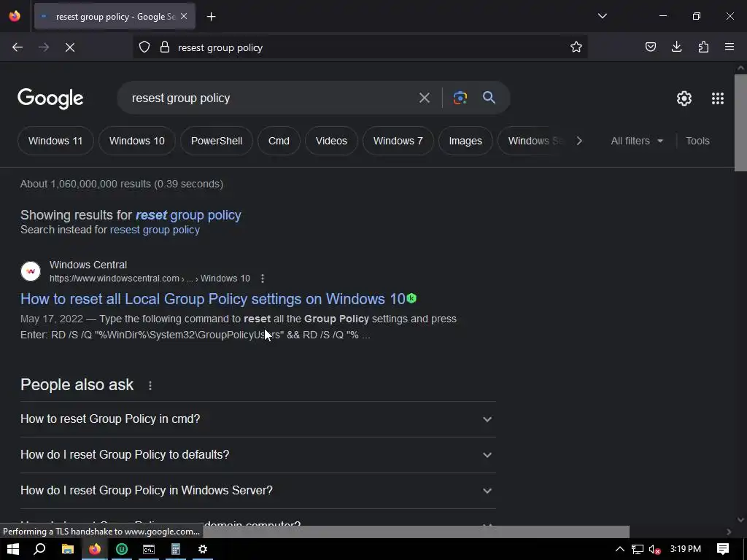Image resolution: width=747 pixels, height=560 pixels.
Task: Open Settings gear in taskbar
Action: click(203, 549)
